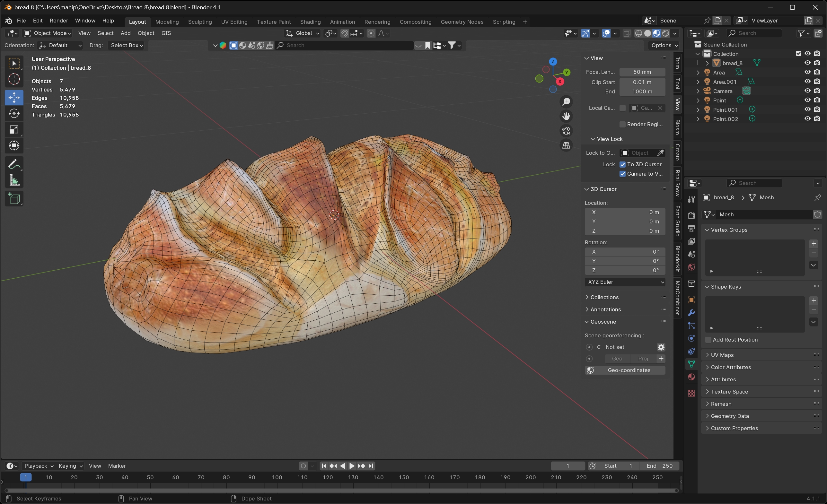Uncheck Lock To 3D Cursor
Image resolution: width=827 pixels, height=504 pixels.
pos(623,164)
